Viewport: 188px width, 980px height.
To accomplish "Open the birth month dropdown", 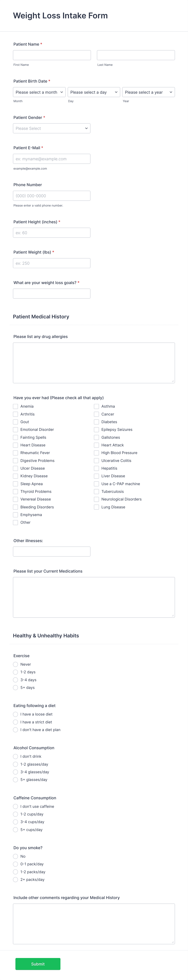I will 39,92.
